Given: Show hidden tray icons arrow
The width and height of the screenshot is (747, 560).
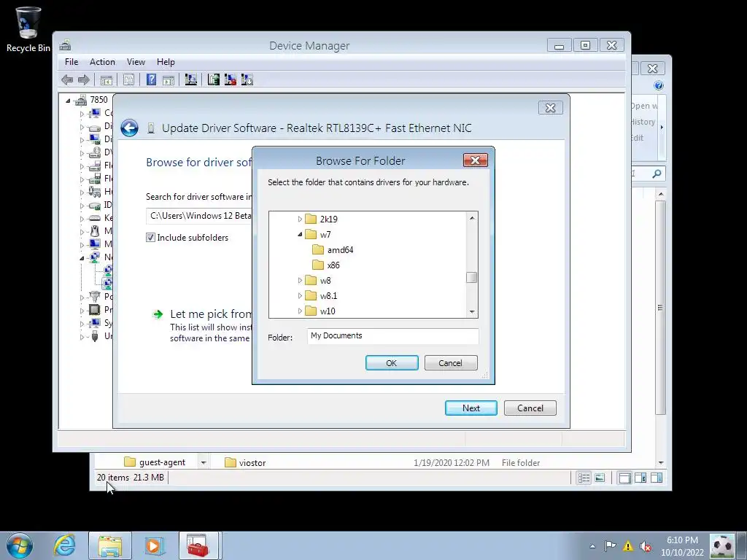Looking at the screenshot, I should point(592,546).
